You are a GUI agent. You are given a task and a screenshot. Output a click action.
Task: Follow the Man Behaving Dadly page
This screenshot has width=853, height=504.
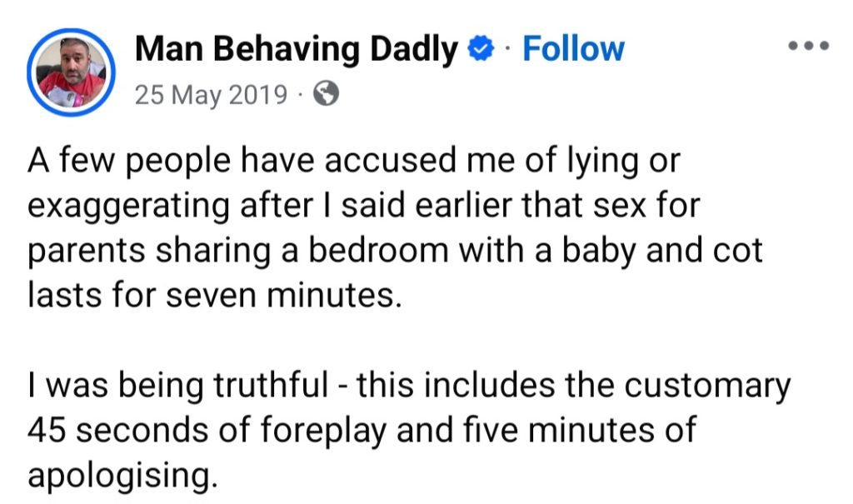point(573,50)
